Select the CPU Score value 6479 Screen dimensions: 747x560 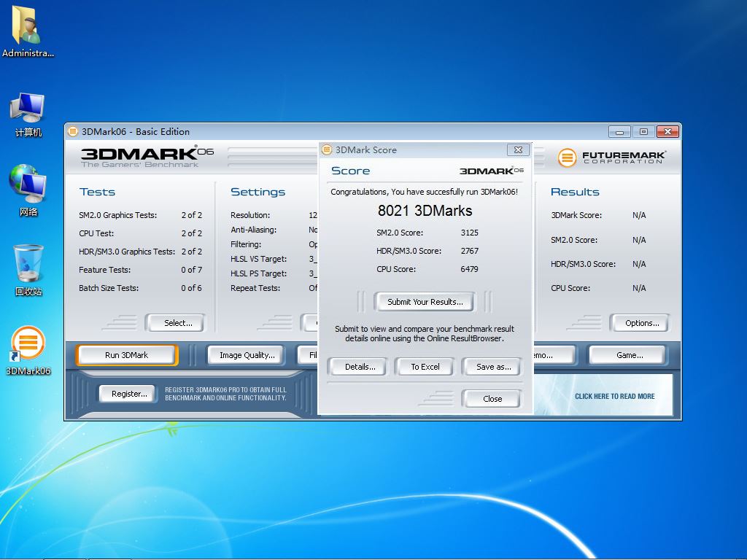tap(469, 269)
